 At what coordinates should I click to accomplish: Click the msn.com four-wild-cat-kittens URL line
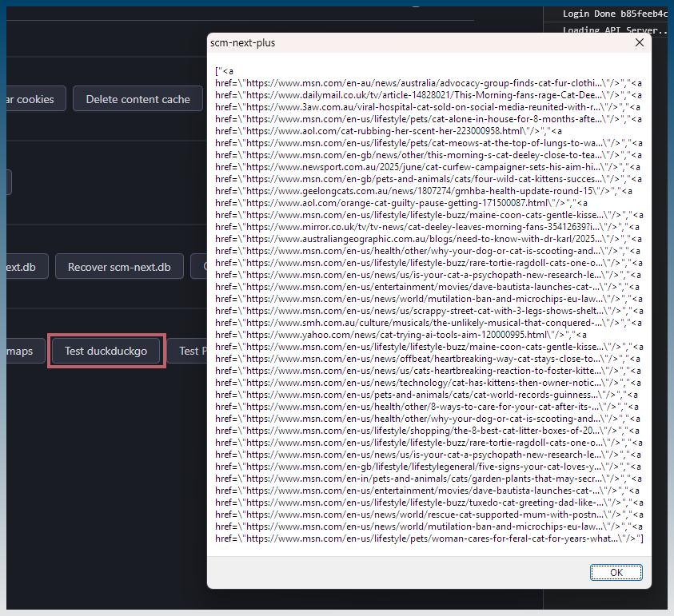(429, 179)
